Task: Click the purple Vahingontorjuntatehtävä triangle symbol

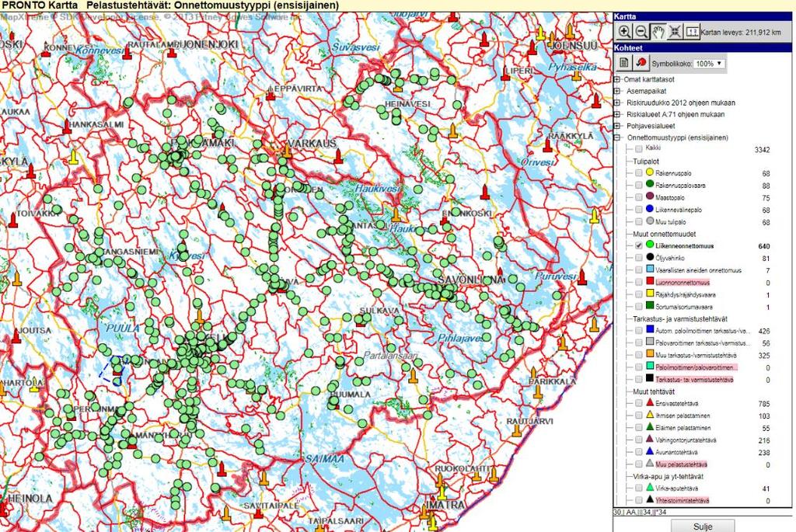Action: coord(650,440)
